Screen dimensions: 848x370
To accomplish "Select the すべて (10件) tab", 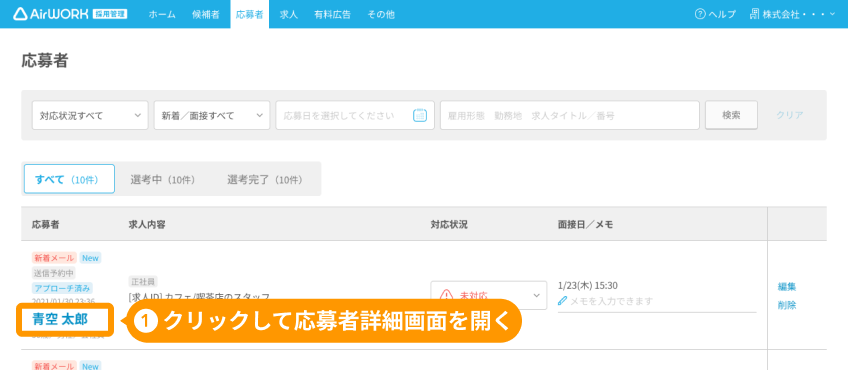I will tap(69, 179).
